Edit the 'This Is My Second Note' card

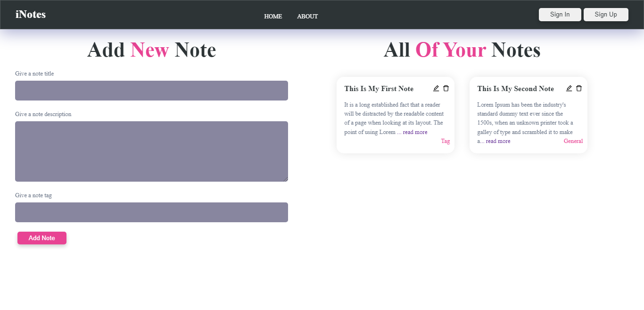[569, 88]
